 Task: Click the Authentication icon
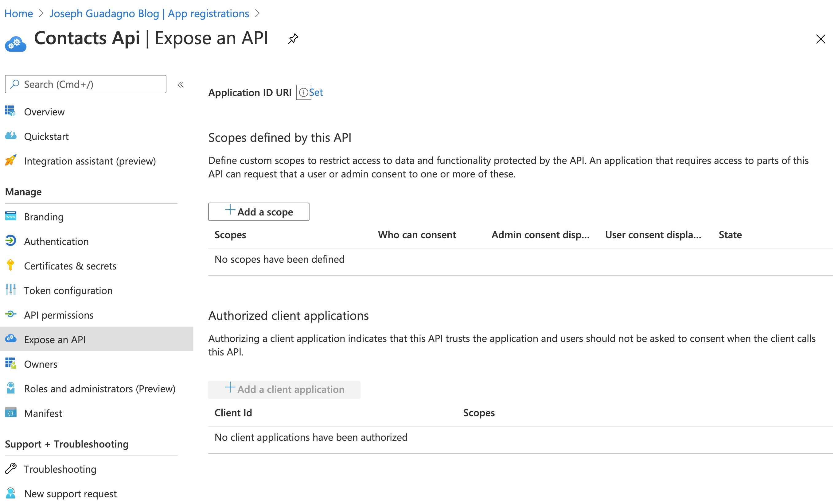(x=11, y=241)
